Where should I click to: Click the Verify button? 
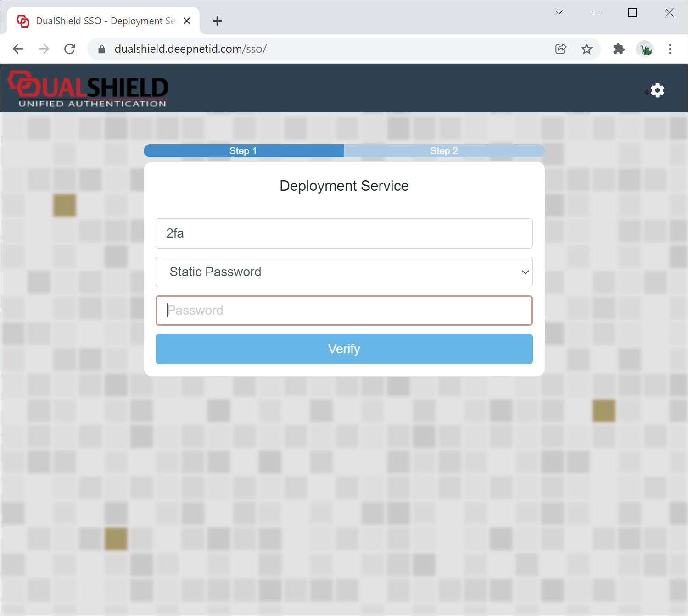tap(344, 349)
